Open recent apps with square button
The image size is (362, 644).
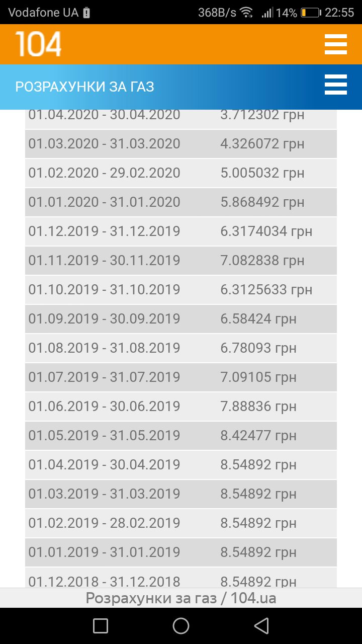[x=101, y=625]
